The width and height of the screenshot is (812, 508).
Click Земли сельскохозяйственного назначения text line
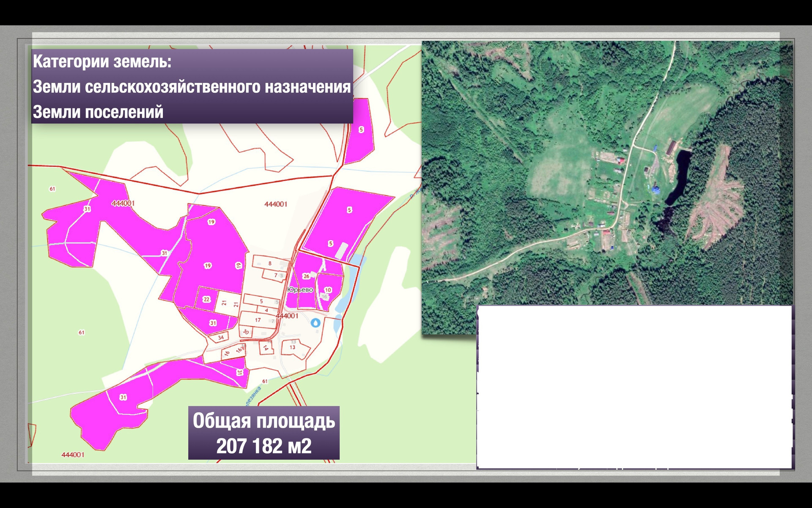click(x=192, y=87)
